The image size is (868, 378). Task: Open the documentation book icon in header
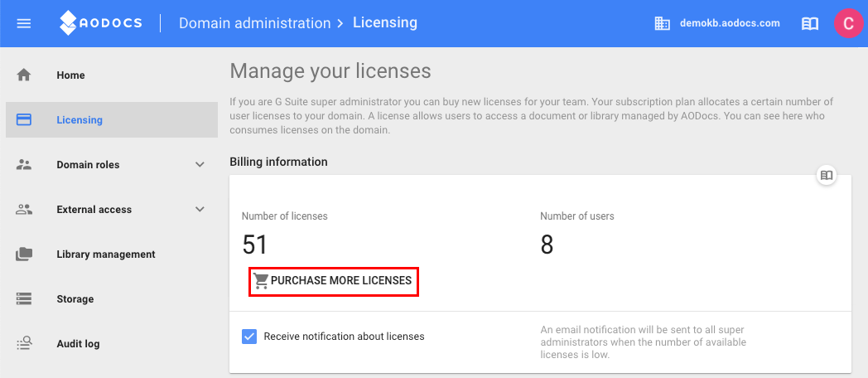point(810,23)
